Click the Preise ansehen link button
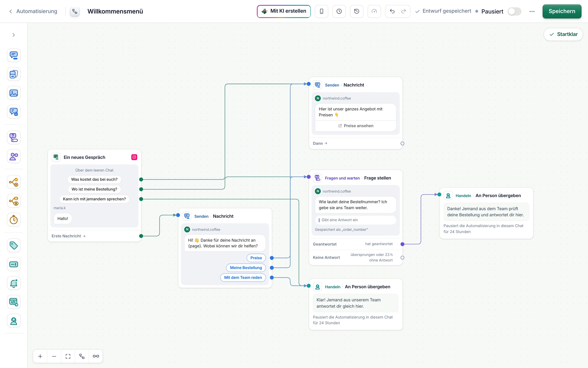Image resolution: width=588 pixels, height=368 pixels. point(355,126)
